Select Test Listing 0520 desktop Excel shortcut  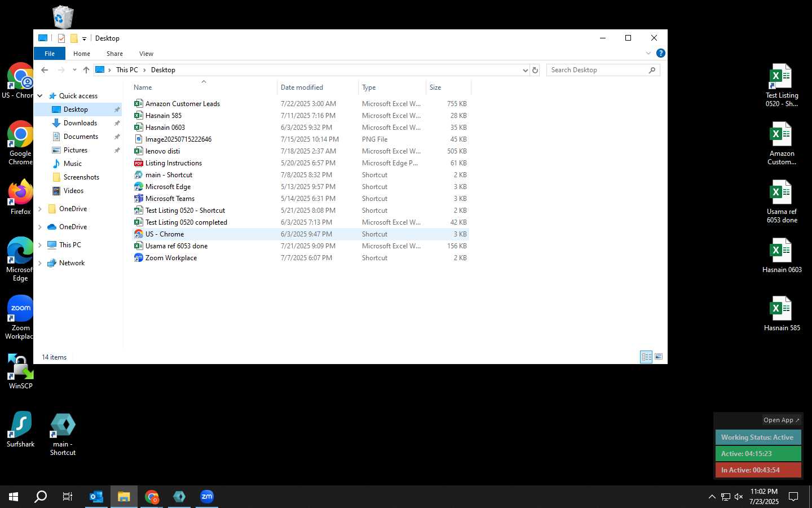[782, 85]
